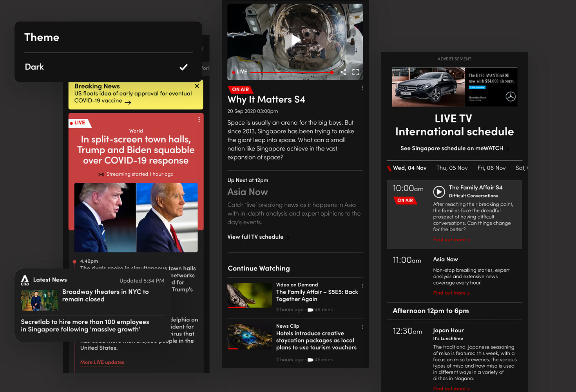The width and height of the screenshot is (576, 392).
Task: Find out more about the 11:00am Asia Now
Action: tap(451, 293)
